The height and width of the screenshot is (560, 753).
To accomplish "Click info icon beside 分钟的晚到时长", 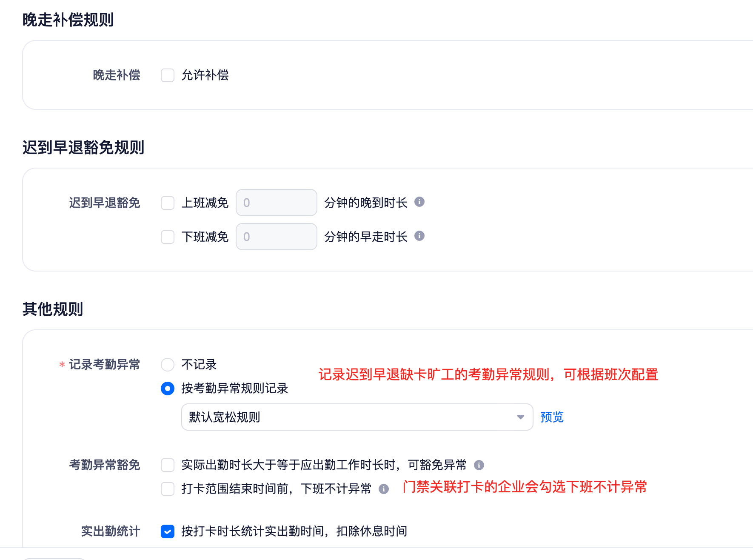I will (x=419, y=202).
